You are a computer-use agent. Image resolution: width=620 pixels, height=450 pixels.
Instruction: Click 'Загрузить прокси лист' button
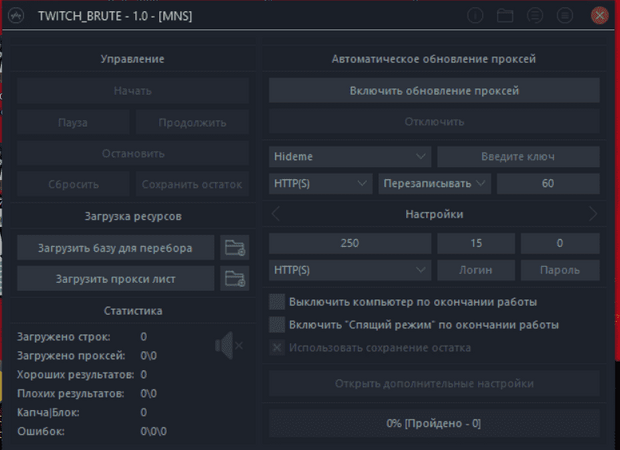(115, 278)
